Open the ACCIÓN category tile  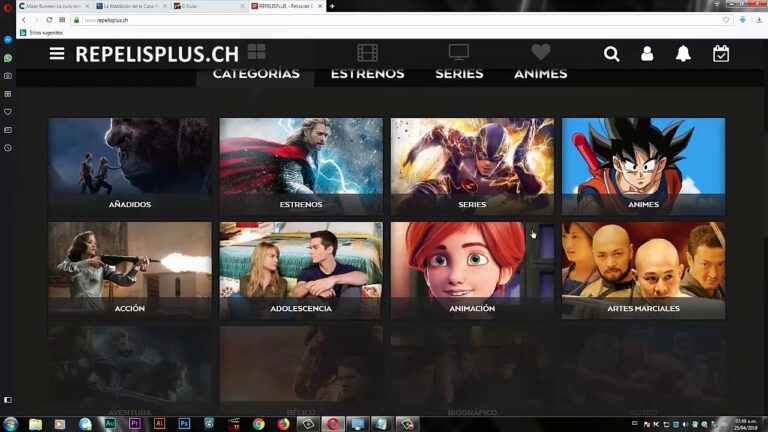point(130,270)
